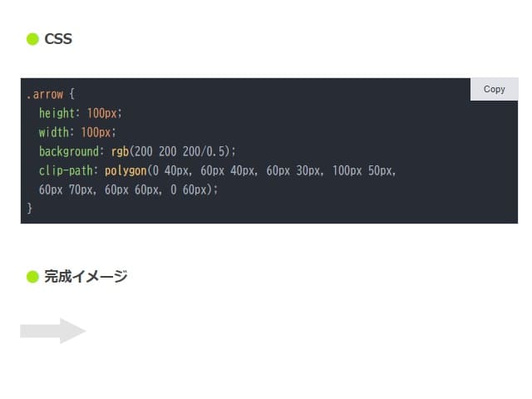Click the 完成イメージ heading text

pos(86,277)
